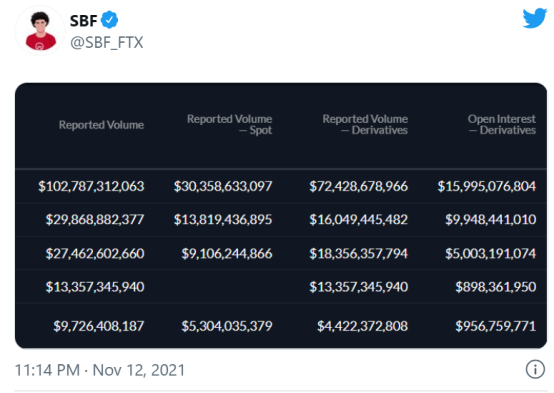Click the Twitter bird logo
Screen dimensions: 554x393
[535, 18]
